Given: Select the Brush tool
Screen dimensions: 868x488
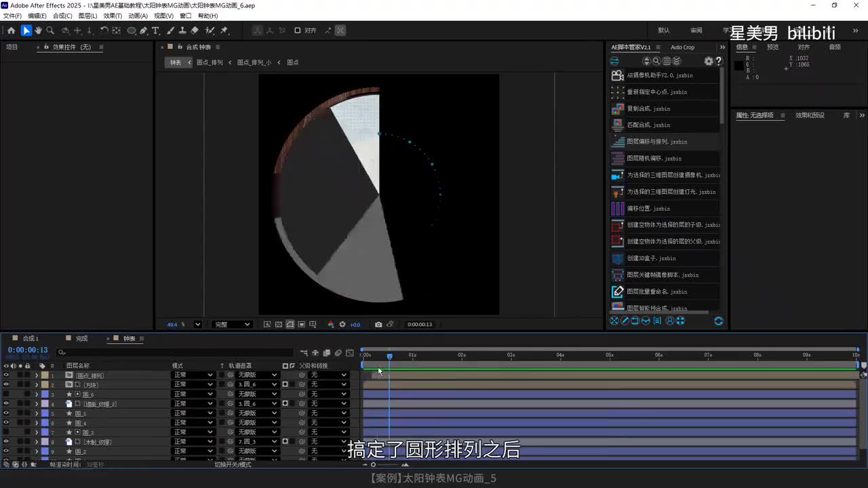Looking at the screenshot, I should [x=170, y=30].
